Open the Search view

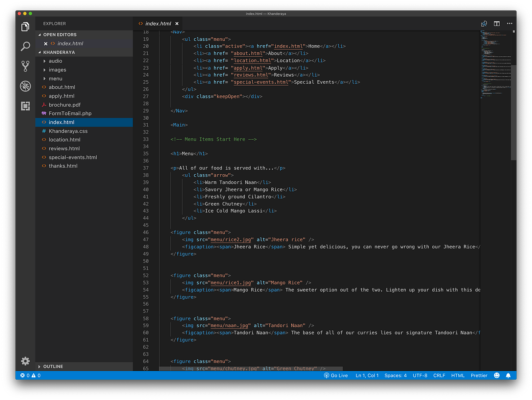25,46
